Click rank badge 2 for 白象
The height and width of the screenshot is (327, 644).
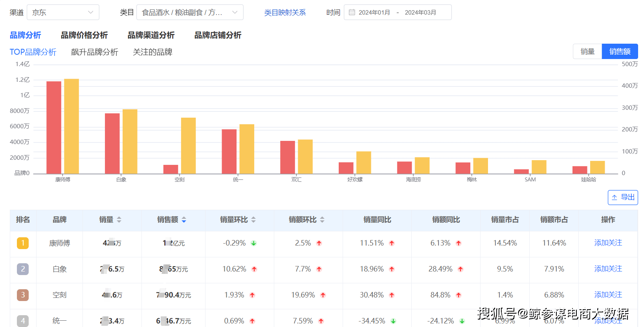[x=23, y=269]
